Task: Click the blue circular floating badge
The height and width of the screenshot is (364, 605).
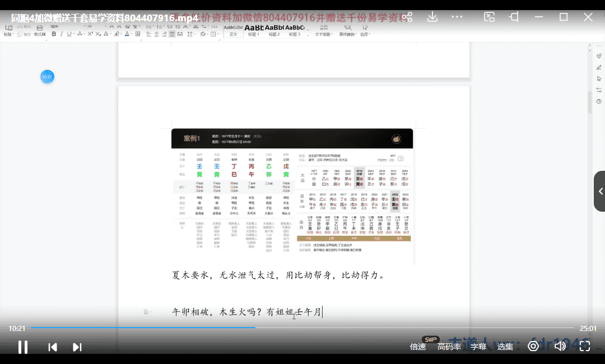Action: [47, 77]
